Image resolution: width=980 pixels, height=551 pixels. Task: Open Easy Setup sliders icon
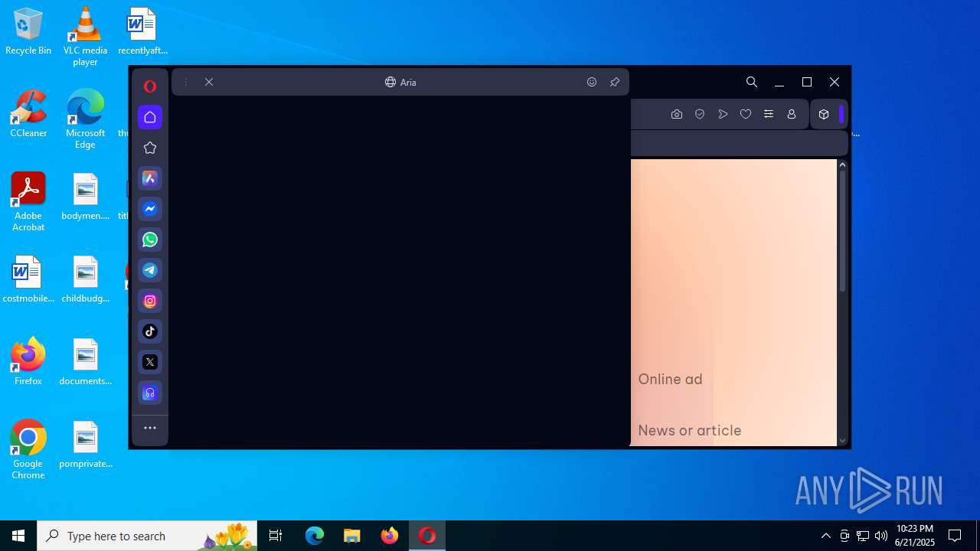(x=769, y=114)
